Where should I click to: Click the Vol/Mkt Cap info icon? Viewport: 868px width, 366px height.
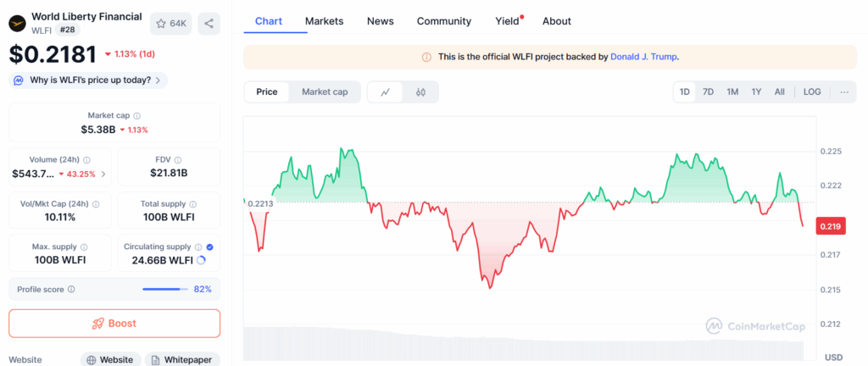(x=96, y=204)
